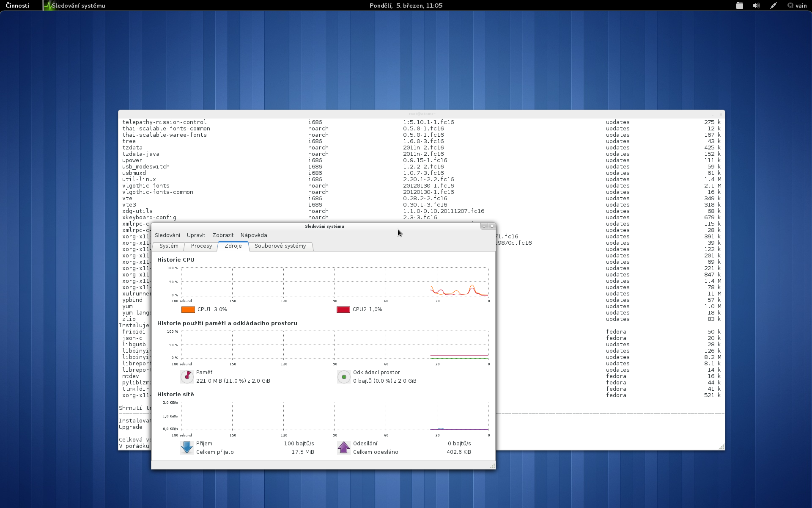
Task: Click the Sledování systému app menu in top bar
Action: (75, 6)
